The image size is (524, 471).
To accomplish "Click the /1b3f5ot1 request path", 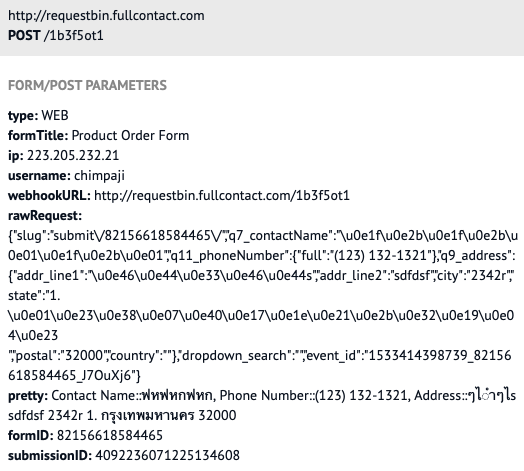I will [x=74, y=35].
